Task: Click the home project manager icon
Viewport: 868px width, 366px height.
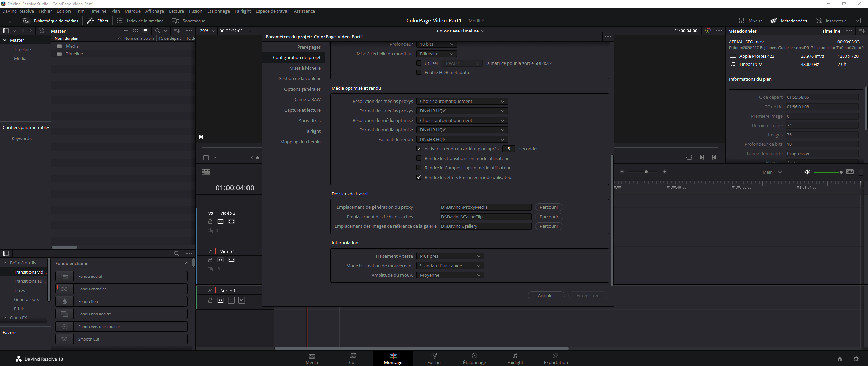Action: coord(840,359)
